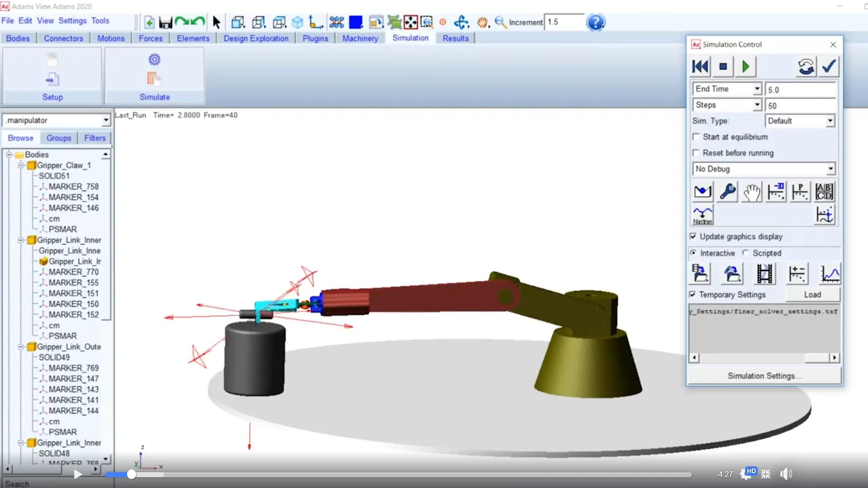The width and height of the screenshot is (868, 488).
Task: Open the Nastran export icon
Action: tap(703, 215)
